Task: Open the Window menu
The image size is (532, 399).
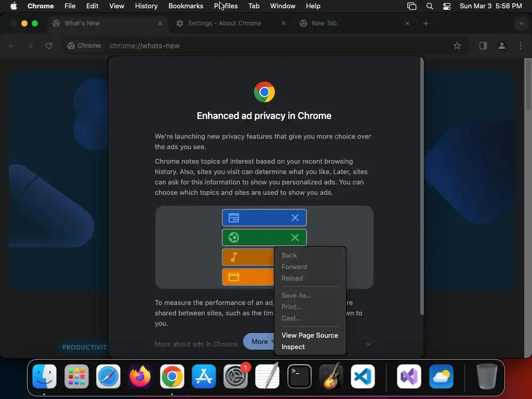Action: point(283,6)
